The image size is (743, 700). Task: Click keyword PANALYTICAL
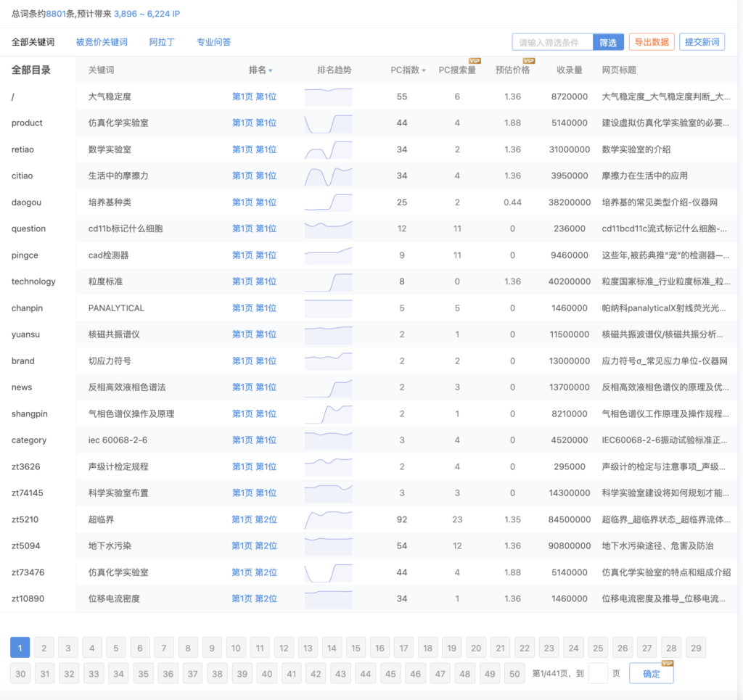[x=116, y=308]
